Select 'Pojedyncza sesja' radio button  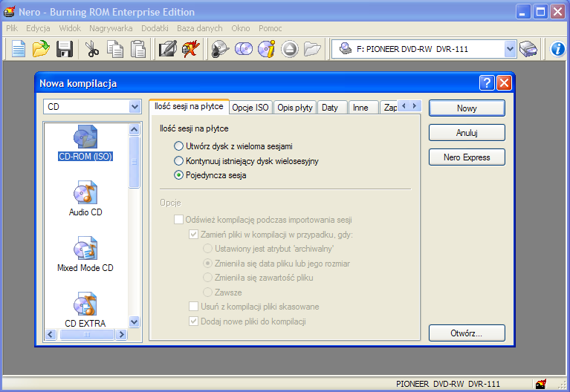point(178,175)
